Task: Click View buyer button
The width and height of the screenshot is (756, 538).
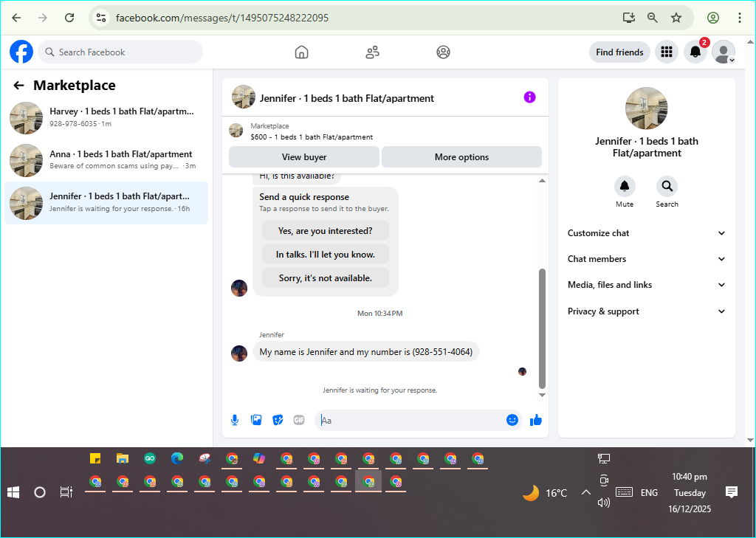Action: (304, 157)
